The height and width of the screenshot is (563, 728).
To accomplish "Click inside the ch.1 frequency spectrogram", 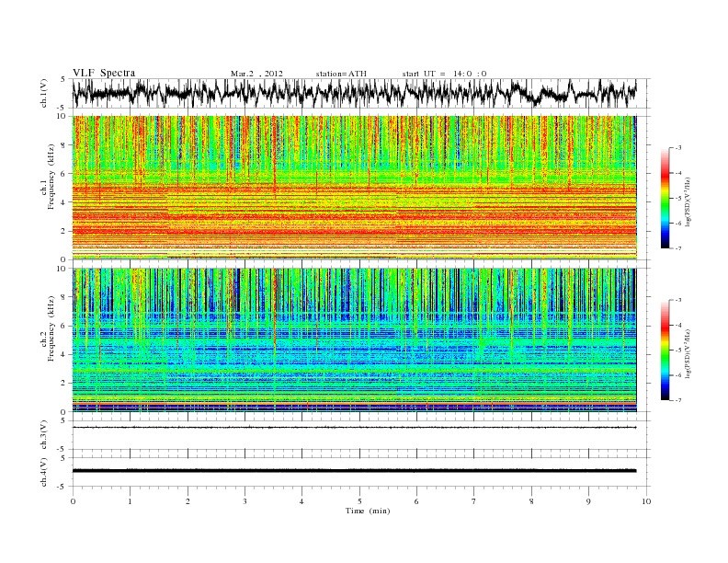I will 354,188.
